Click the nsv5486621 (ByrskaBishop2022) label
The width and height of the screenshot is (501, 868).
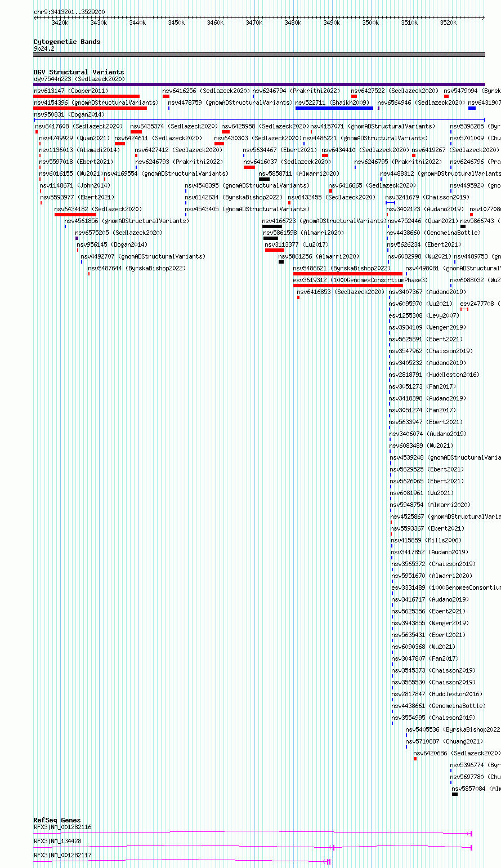coord(342,268)
